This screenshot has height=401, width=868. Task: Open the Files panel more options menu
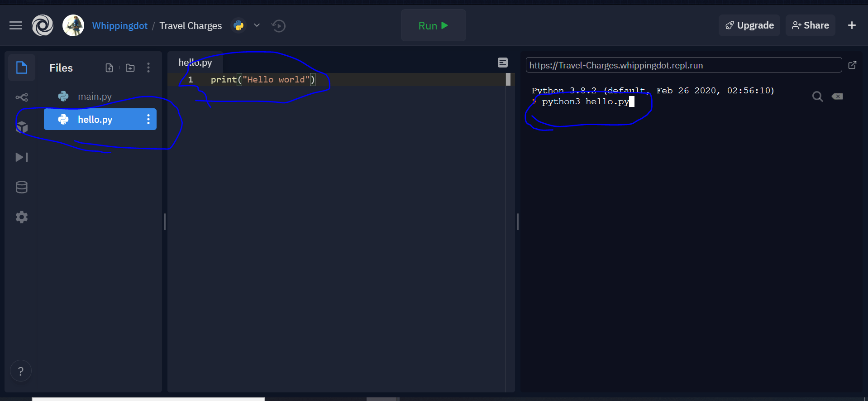[148, 68]
